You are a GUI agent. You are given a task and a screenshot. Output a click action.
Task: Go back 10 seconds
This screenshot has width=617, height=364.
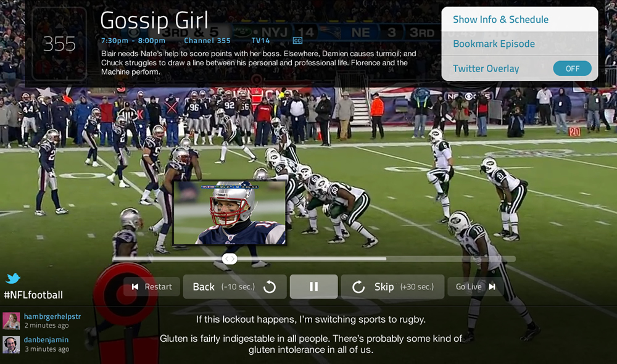coord(234,286)
